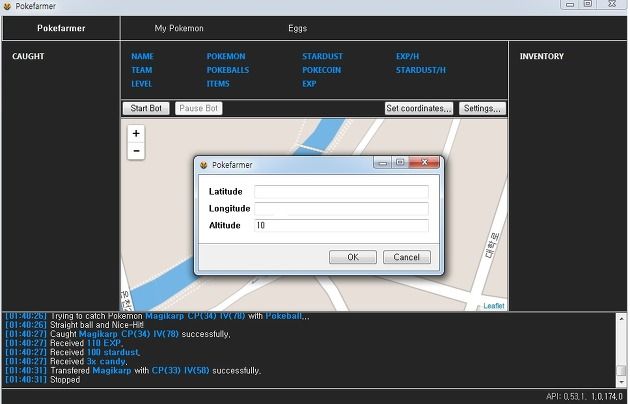Image resolution: width=630 pixels, height=404 pixels.
Task: Click the log scrollbar up arrow
Action: [x=621, y=318]
